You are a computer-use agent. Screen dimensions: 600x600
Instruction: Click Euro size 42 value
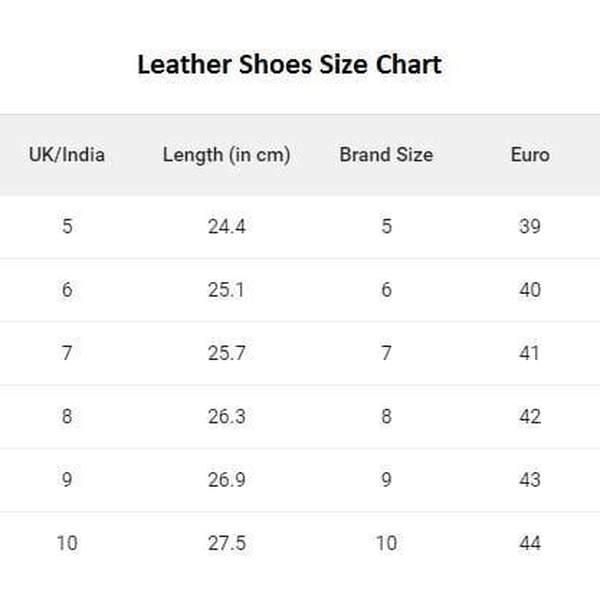click(529, 416)
